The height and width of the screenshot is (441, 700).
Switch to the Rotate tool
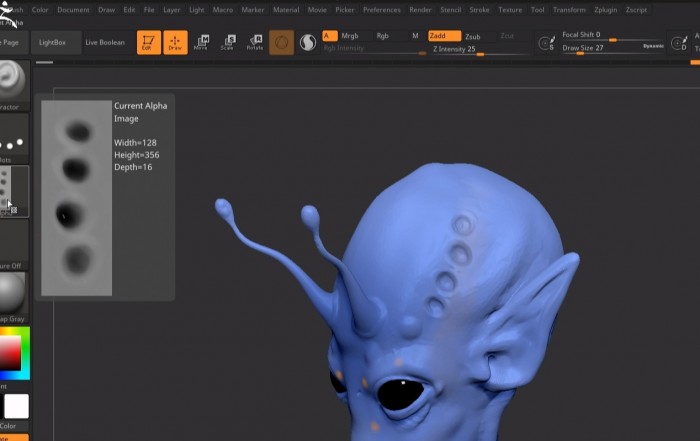[254, 43]
